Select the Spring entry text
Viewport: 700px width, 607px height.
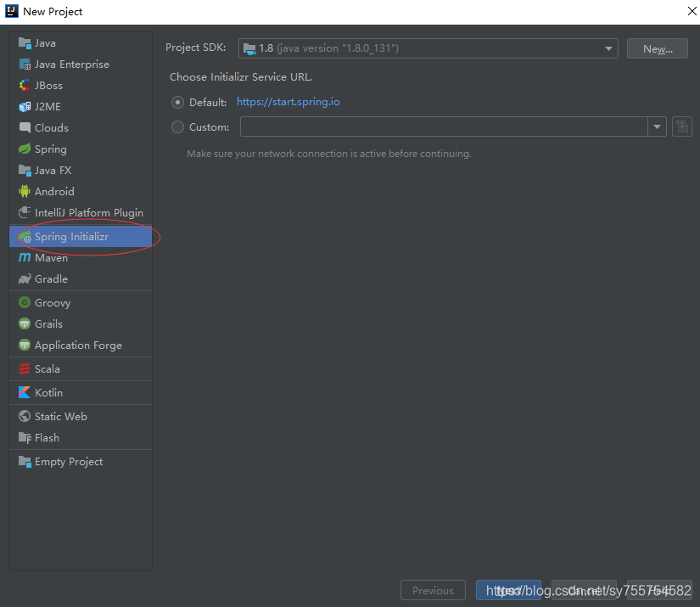51,149
